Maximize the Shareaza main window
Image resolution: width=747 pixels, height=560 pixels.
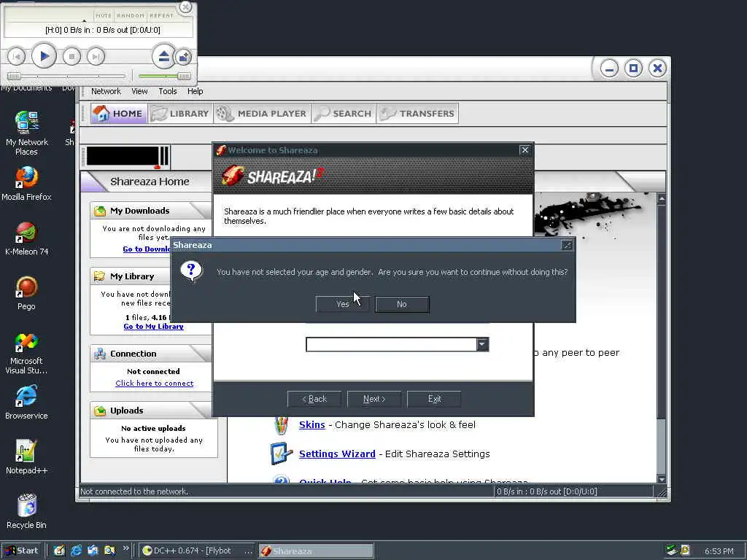click(633, 69)
